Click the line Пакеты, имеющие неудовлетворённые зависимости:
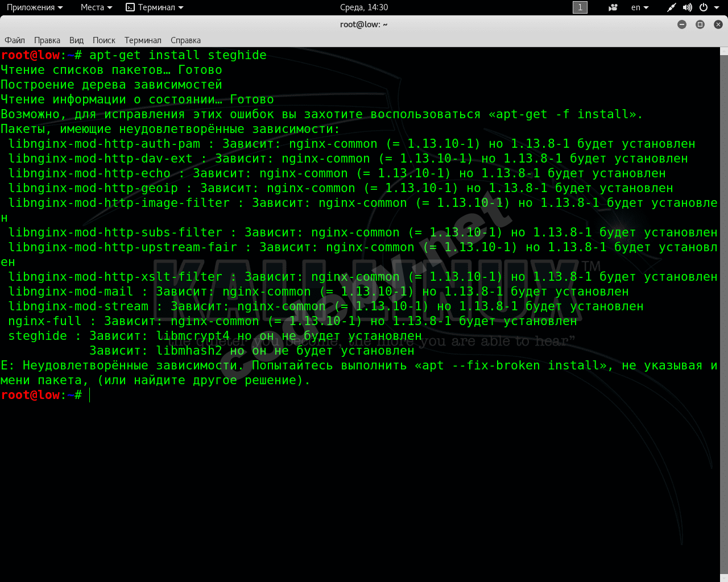Image resolution: width=728 pixels, height=582 pixels. pyautogui.click(x=171, y=129)
